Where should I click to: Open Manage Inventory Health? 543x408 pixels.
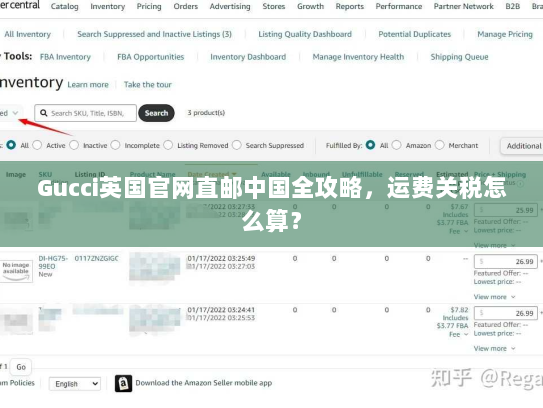pyautogui.click(x=358, y=57)
